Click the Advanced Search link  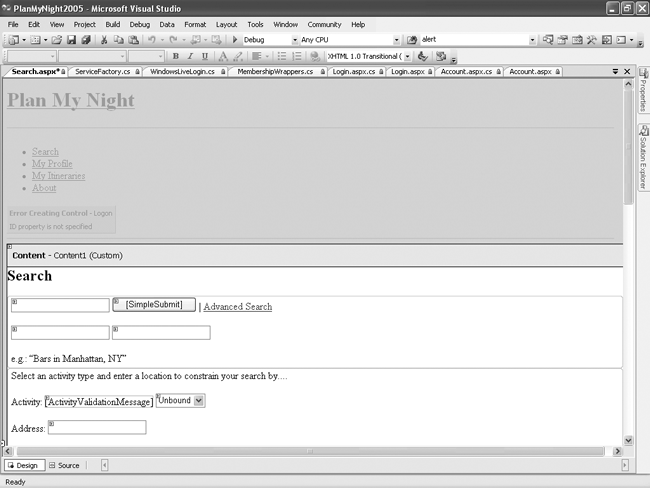coord(238,307)
